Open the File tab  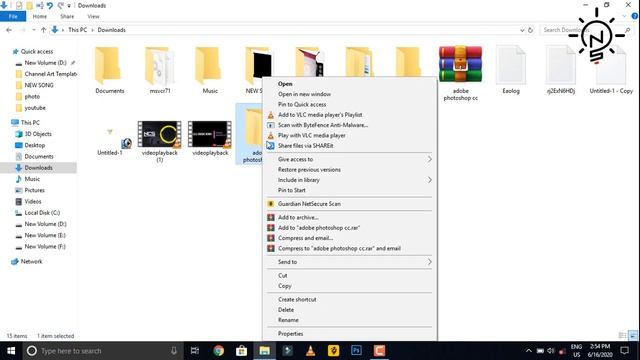pyautogui.click(x=13, y=16)
